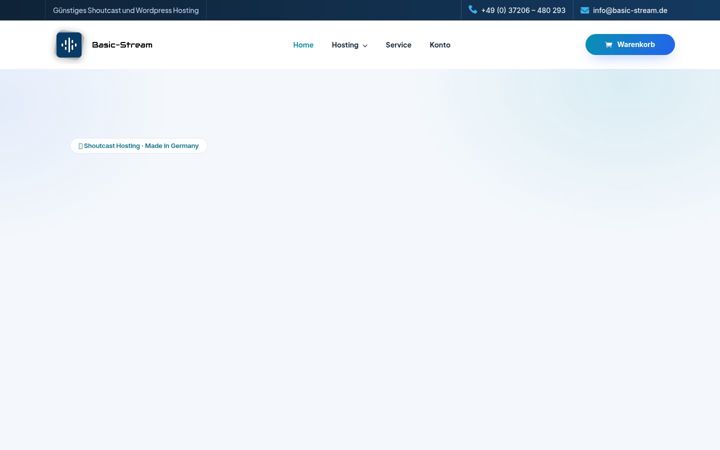
Task: Click the Basic-Stream waveform logo icon
Action: coord(69,45)
